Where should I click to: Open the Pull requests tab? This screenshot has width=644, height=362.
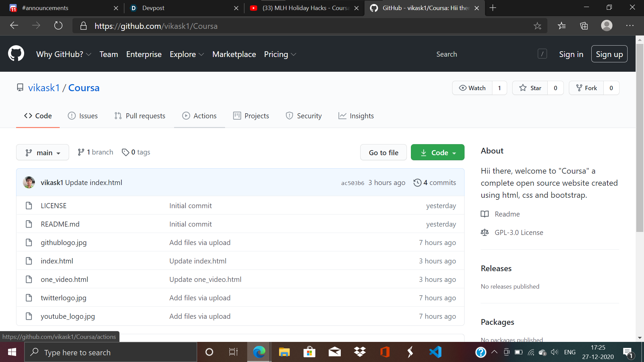(140, 116)
